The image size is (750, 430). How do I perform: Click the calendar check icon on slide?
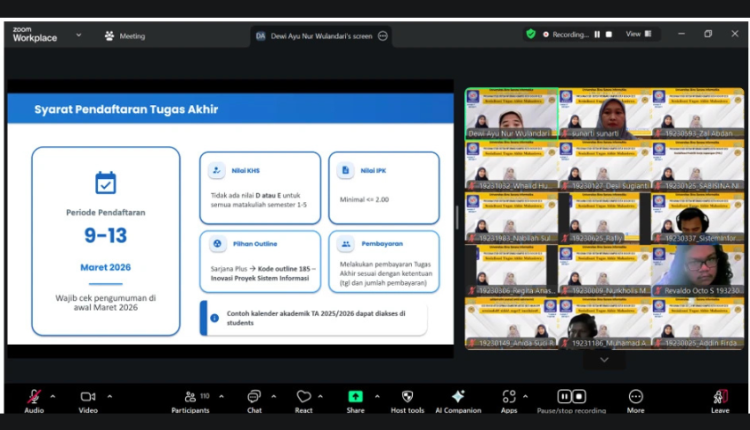point(106,183)
